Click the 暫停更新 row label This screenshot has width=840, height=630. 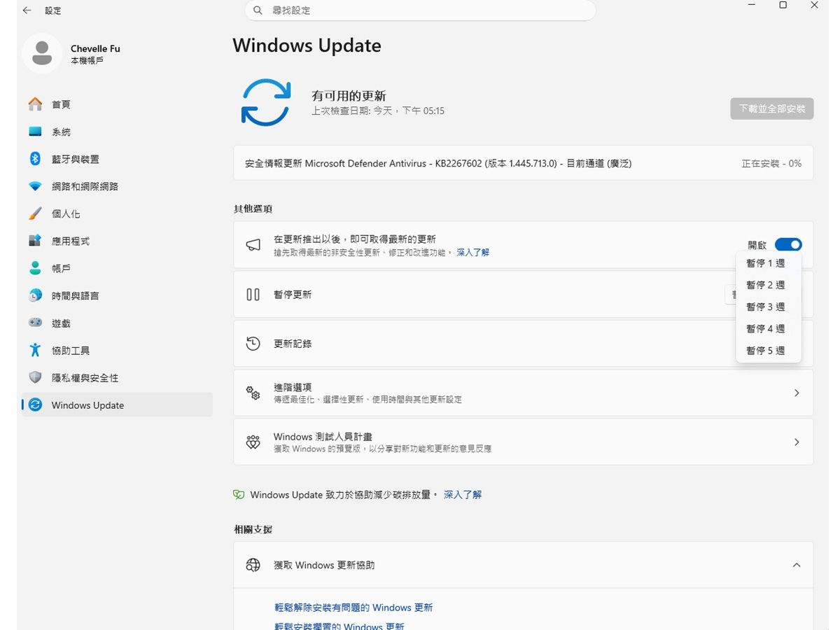tap(293, 295)
